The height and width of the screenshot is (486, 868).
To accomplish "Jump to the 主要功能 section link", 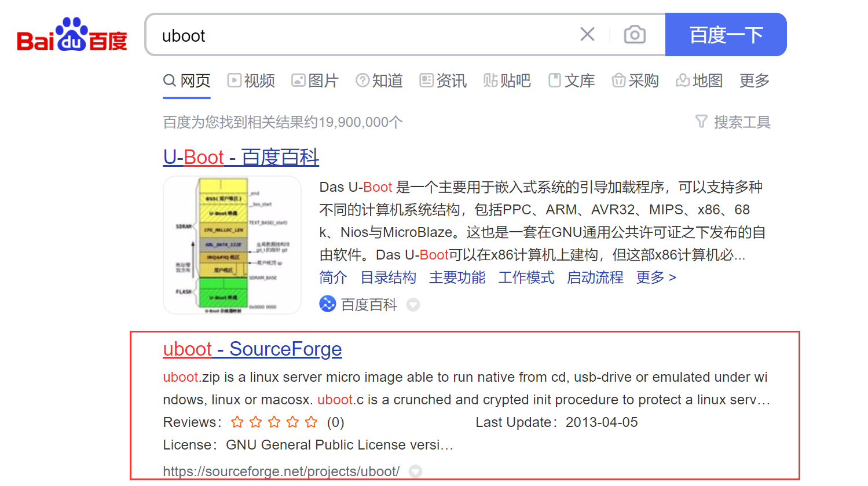I will click(x=457, y=277).
